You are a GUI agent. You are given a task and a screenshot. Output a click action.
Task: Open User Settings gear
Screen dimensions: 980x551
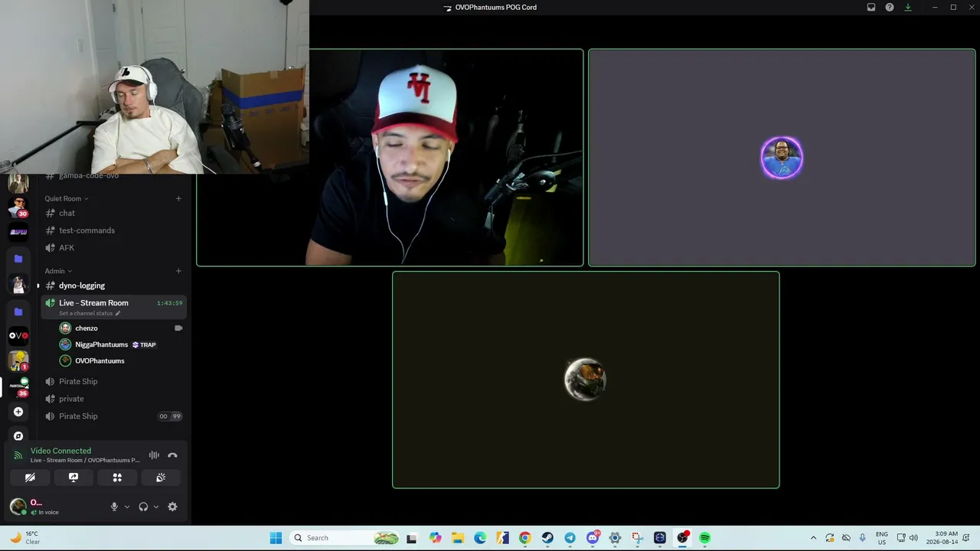point(172,507)
